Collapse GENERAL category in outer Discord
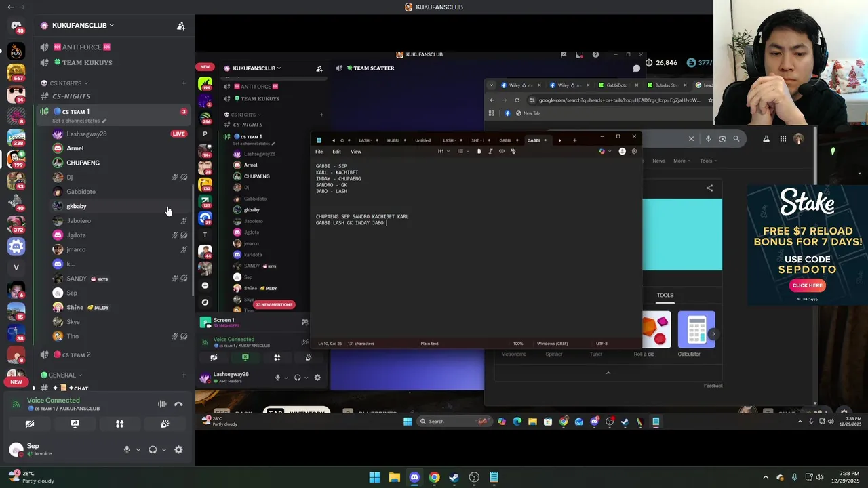Viewport: 868px width, 488px height. [x=62, y=375]
